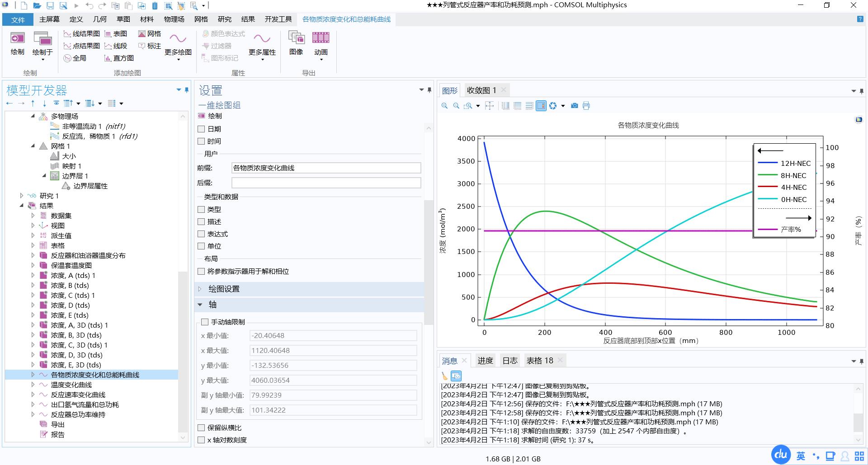Select the Export (导出) tree node
This screenshot has width=868, height=465.
(58, 425)
